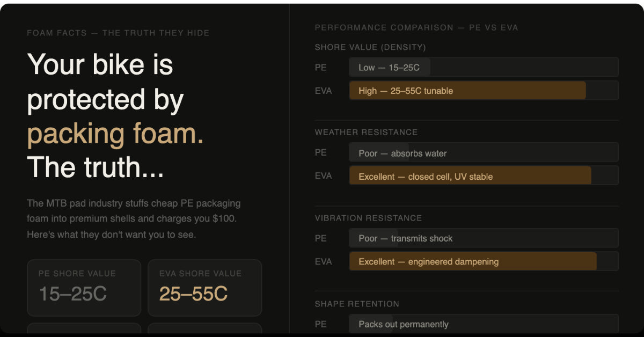Select the EVA 'High — 25–55C tunable' bar
The width and height of the screenshot is (644, 337).
pyautogui.click(x=484, y=91)
